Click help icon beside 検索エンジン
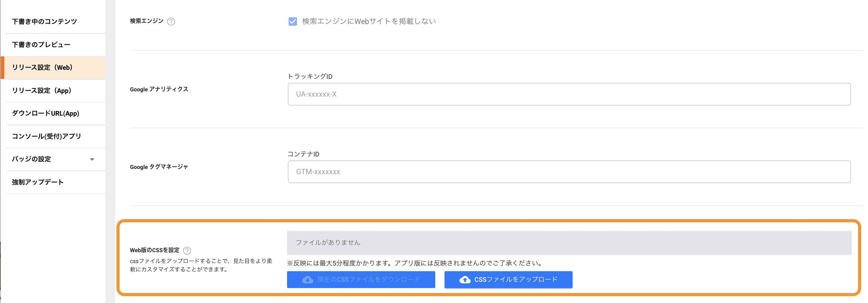 click(171, 22)
